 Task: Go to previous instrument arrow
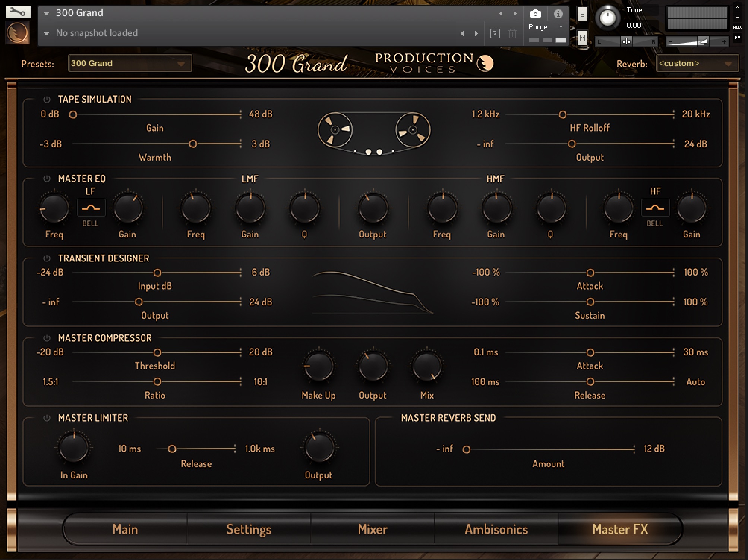(x=501, y=13)
